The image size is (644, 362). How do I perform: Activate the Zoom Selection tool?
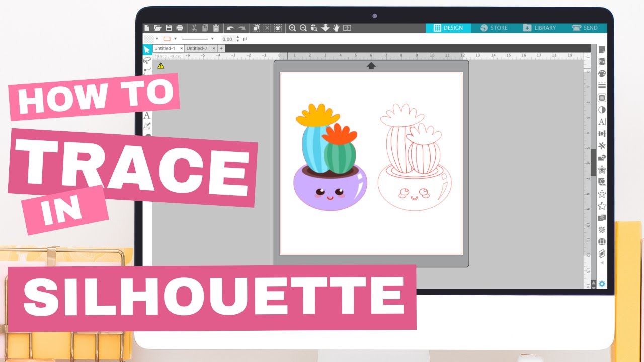pyautogui.click(x=314, y=28)
